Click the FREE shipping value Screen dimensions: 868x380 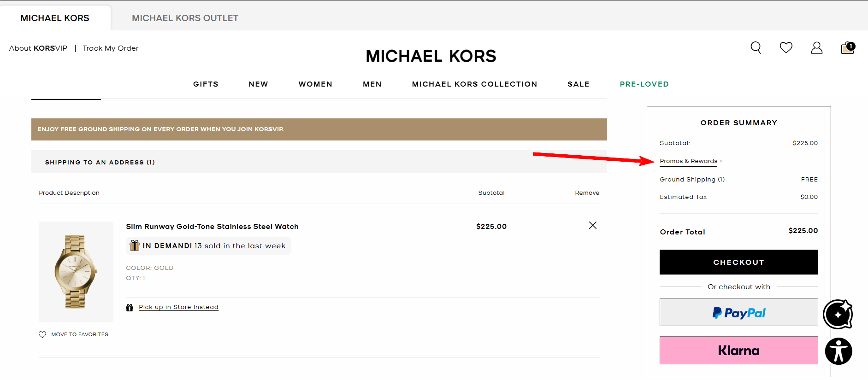point(809,180)
